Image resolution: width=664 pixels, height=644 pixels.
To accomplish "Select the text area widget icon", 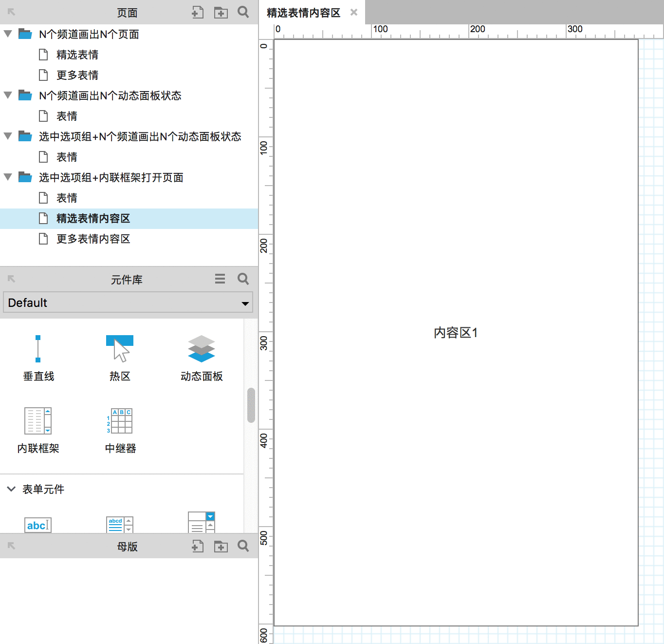I will 120,525.
